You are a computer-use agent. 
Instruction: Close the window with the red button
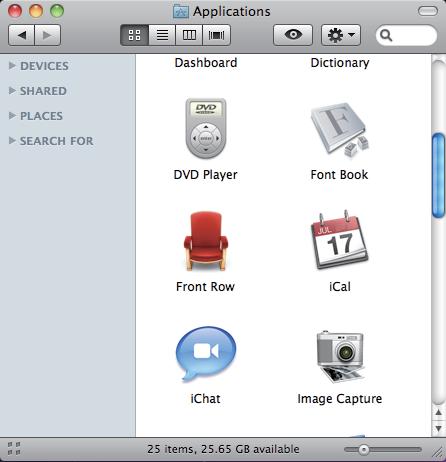15,11
